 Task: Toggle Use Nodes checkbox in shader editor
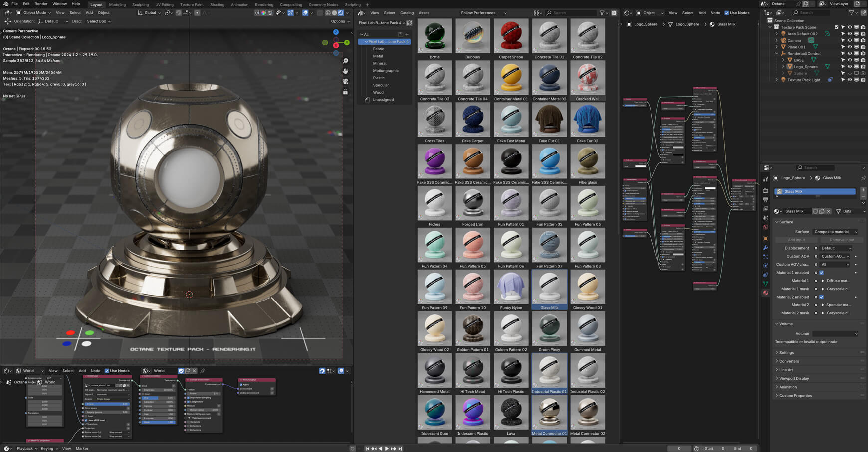(x=727, y=13)
